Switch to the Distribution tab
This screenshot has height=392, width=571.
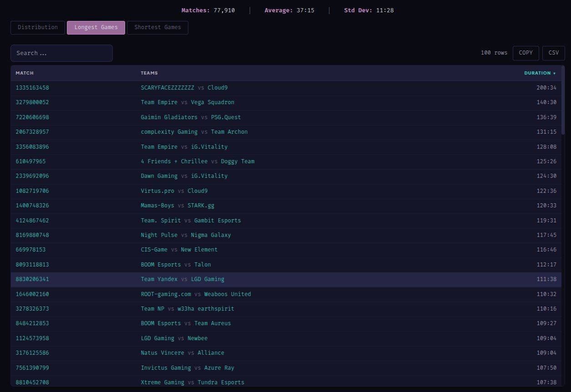click(x=38, y=27)
